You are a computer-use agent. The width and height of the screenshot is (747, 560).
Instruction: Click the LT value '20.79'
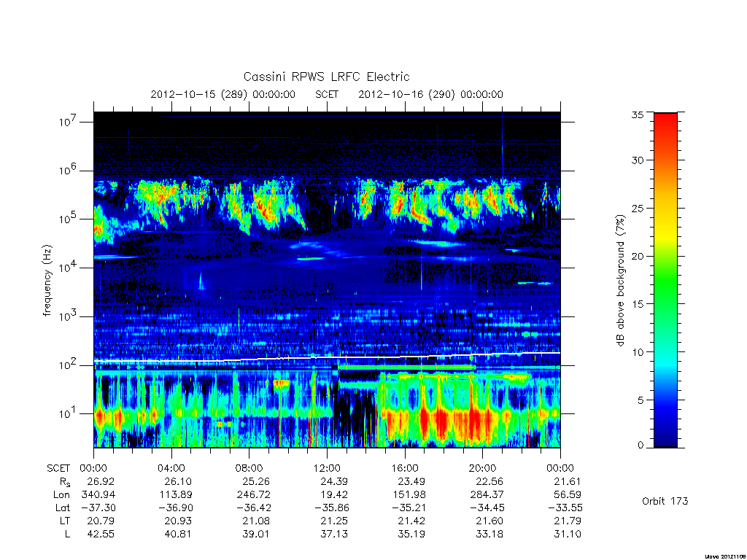[101, 521]
